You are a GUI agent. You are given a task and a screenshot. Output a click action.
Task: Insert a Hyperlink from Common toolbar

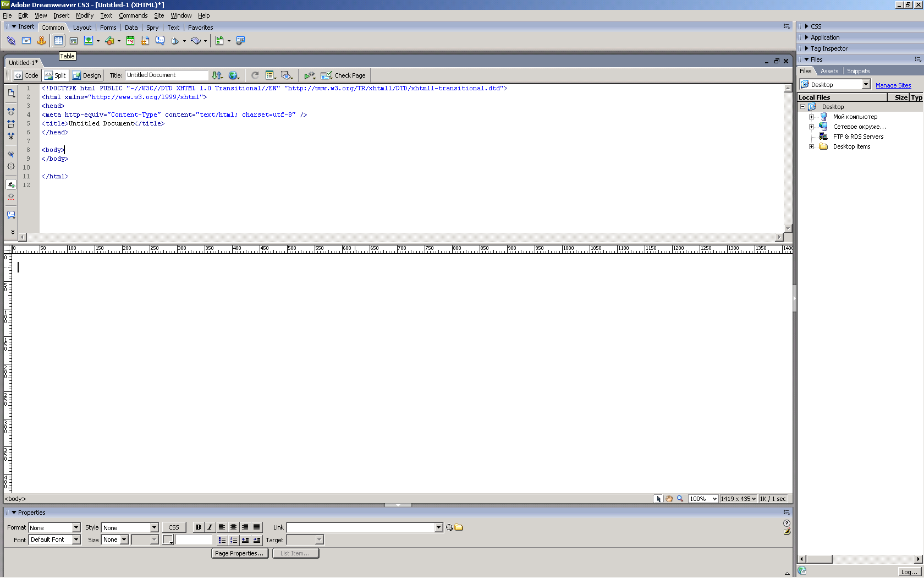[x=11, y=41]
